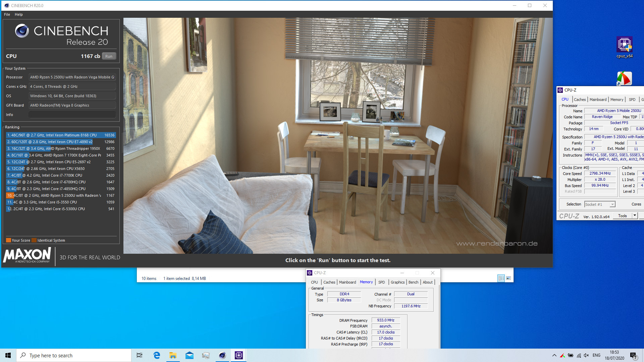Click the muted volume tray icon
This screenshot has height=362, width=644.
pos(586,355)
